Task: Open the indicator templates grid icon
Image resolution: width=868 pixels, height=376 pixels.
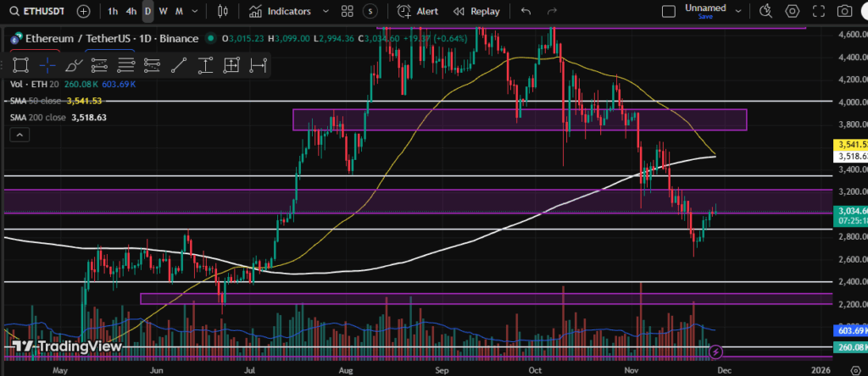Action: coord(347,11)
